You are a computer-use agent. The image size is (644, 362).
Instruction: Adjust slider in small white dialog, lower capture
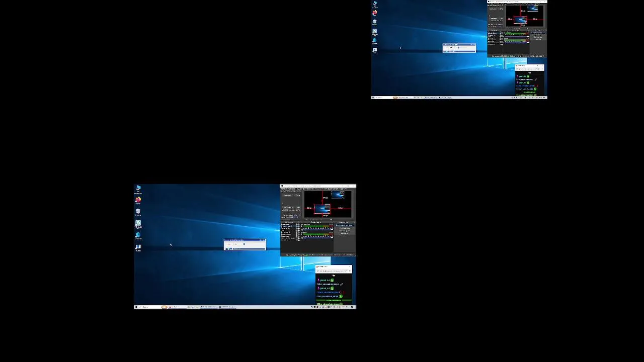point(244,244)
